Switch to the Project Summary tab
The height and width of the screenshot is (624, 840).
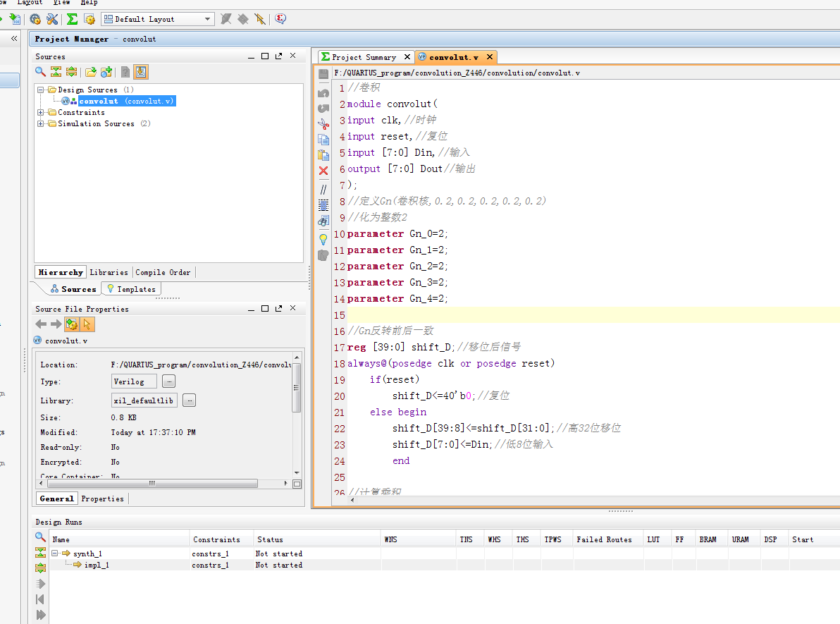point(364,57)
